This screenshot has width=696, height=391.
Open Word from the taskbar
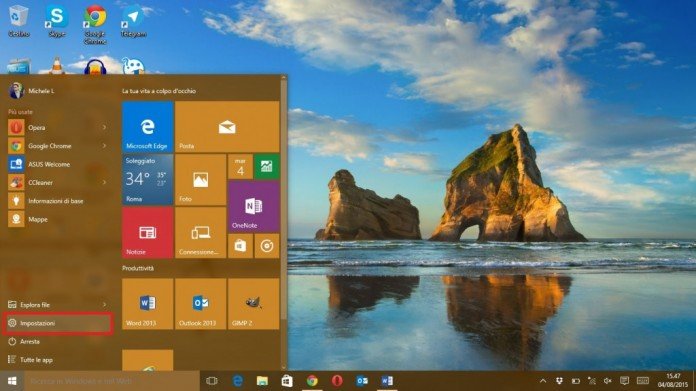[x=387, y=381]
